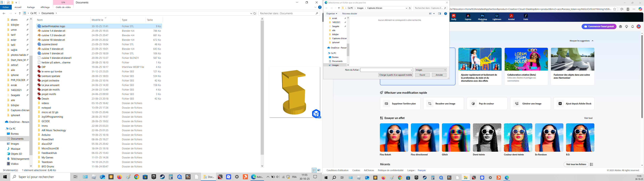644x181 pixels.
Task: Sort files by the Taille column header
Action: tap(154, 20)
